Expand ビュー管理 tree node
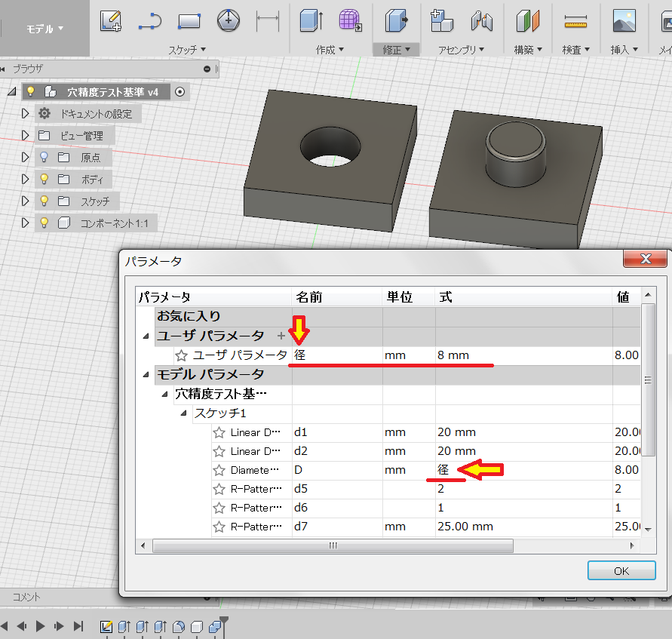 click(x=25, y=136)
